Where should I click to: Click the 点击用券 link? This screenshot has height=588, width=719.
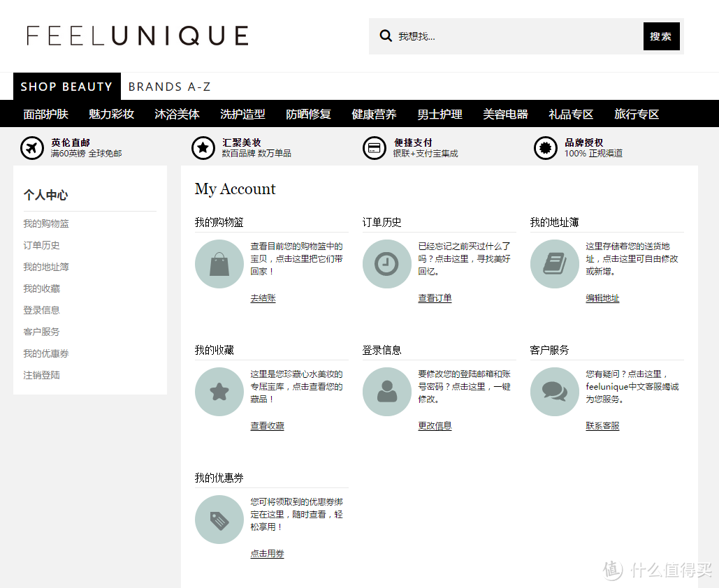[x=268, y=554]
